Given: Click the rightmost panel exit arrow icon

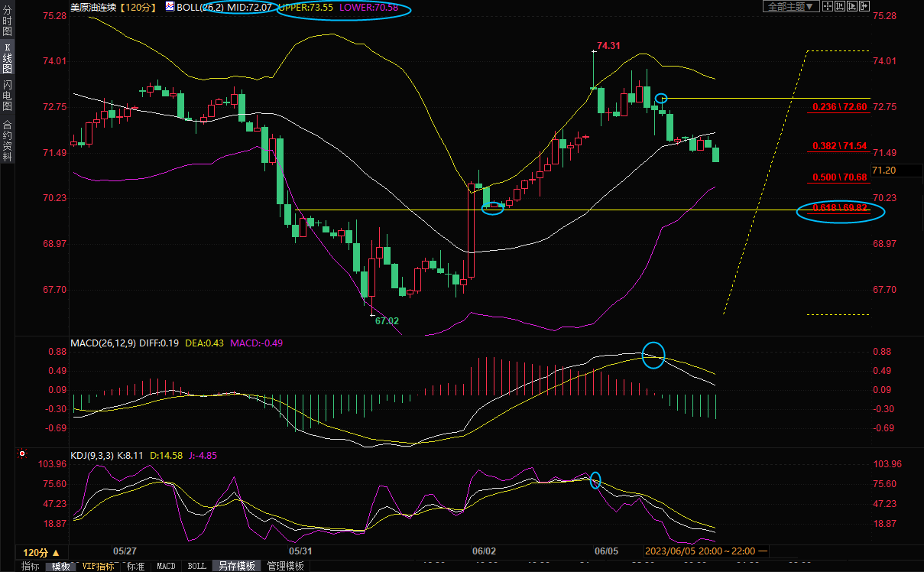Looking at the screenshot, I should (865, 6).
